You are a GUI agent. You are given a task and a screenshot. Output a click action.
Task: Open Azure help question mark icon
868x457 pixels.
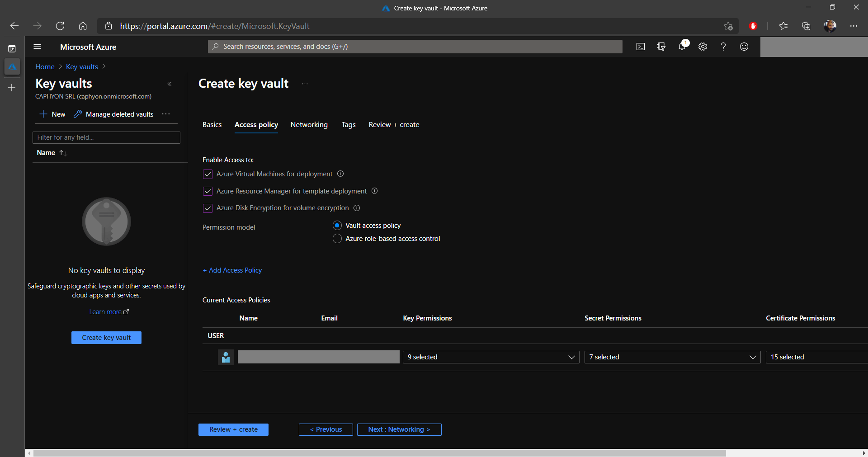[723, 47]
